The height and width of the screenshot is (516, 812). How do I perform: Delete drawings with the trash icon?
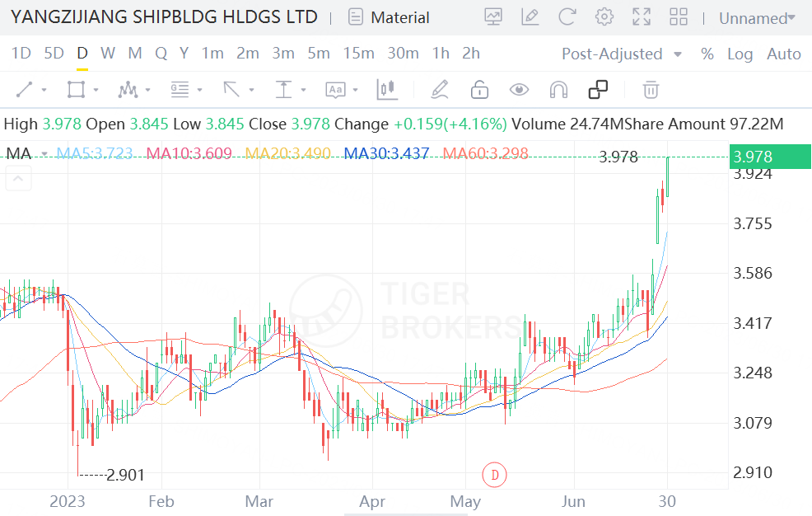651,90
